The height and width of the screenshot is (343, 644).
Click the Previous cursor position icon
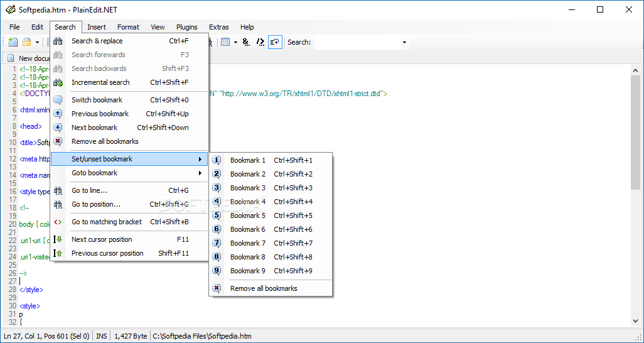(58, 253)
